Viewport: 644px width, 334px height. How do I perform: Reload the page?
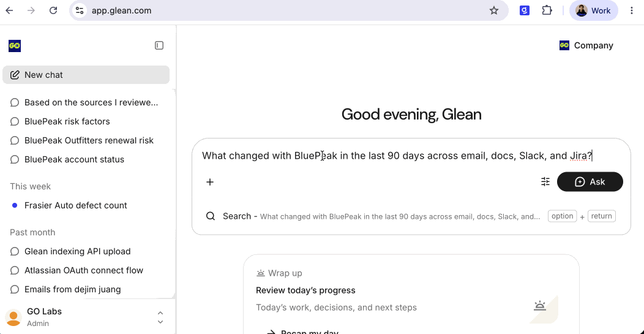[x=53, y=10]
